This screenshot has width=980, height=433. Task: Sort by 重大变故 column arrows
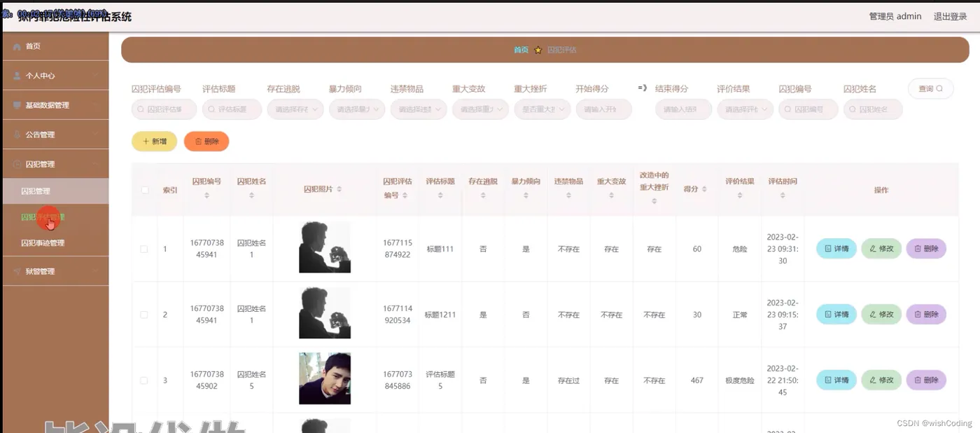point(611,195)
